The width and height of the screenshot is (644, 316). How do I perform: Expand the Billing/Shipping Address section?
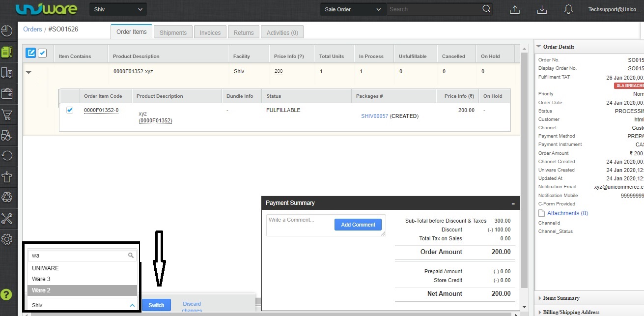coord(571,312)
